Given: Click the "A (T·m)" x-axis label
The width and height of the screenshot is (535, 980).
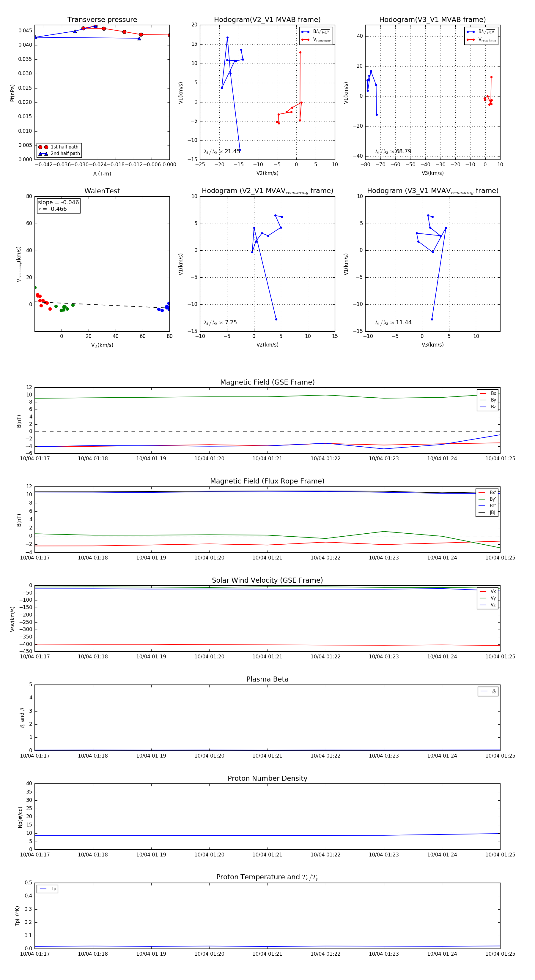Looking at the screenshot, I should pyautogui.click(x=102, y=174).
